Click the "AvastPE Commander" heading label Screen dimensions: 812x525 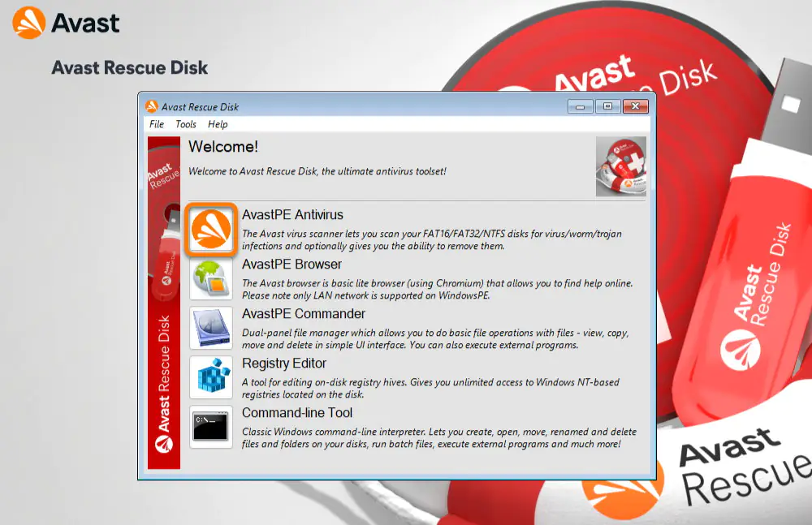point(304,314)
